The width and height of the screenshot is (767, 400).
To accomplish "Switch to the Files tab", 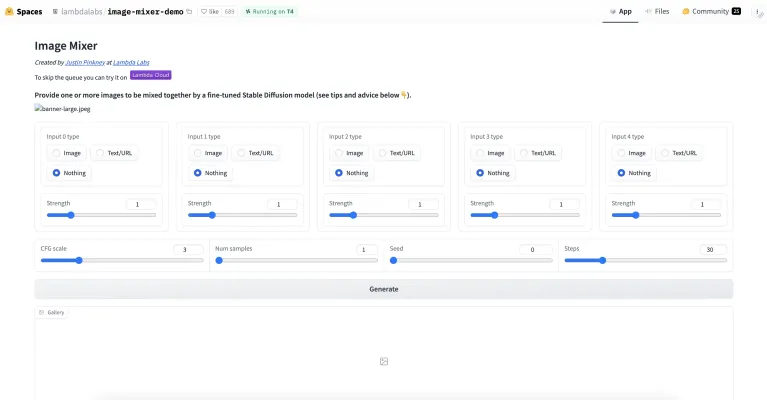I will point(657,12).
